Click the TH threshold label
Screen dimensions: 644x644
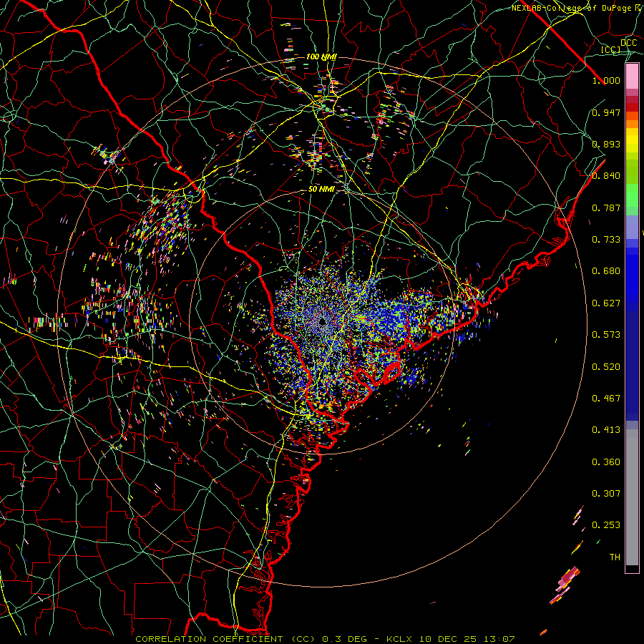coord(615,557)
